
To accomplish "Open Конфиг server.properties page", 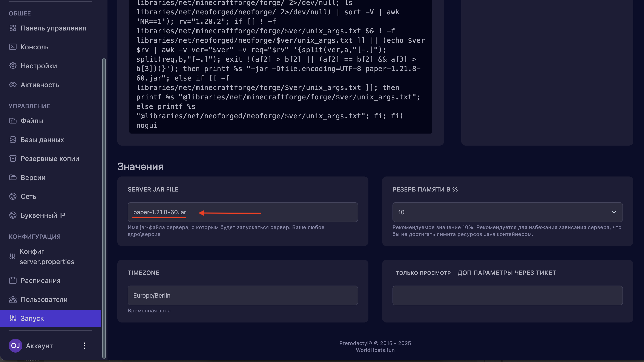I will point(47,256).
